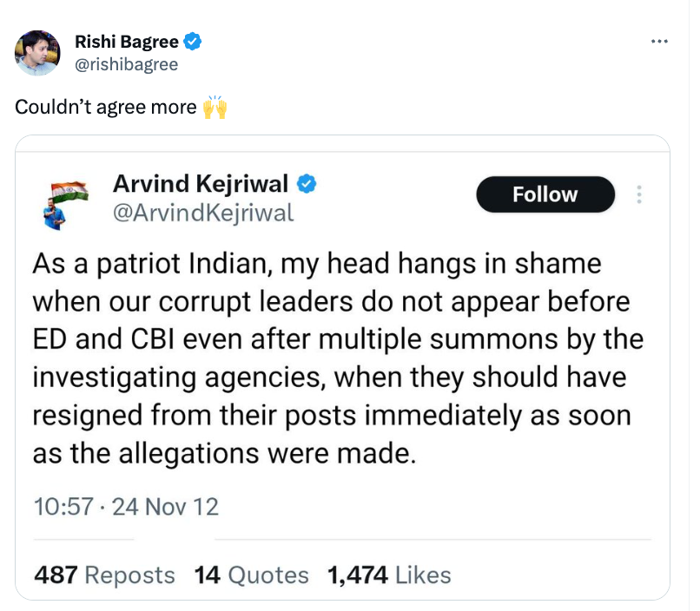Click the raised hands emoji

click(214, 108)
